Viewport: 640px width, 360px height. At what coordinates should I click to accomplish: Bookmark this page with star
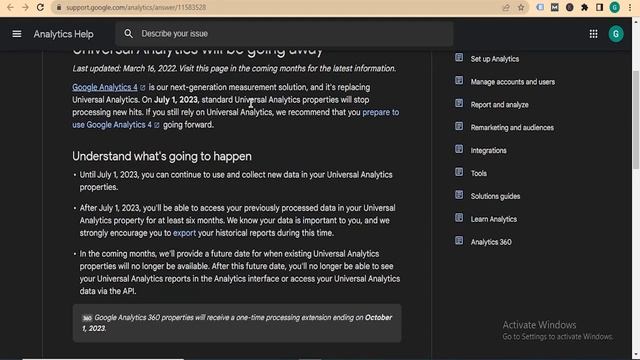tap(521, 7)
